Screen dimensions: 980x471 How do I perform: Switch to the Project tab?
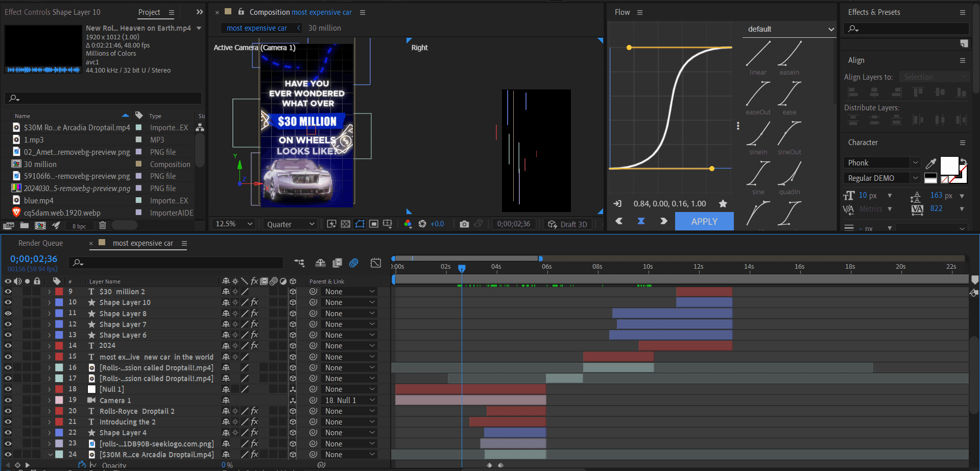(x=149, y=12)
